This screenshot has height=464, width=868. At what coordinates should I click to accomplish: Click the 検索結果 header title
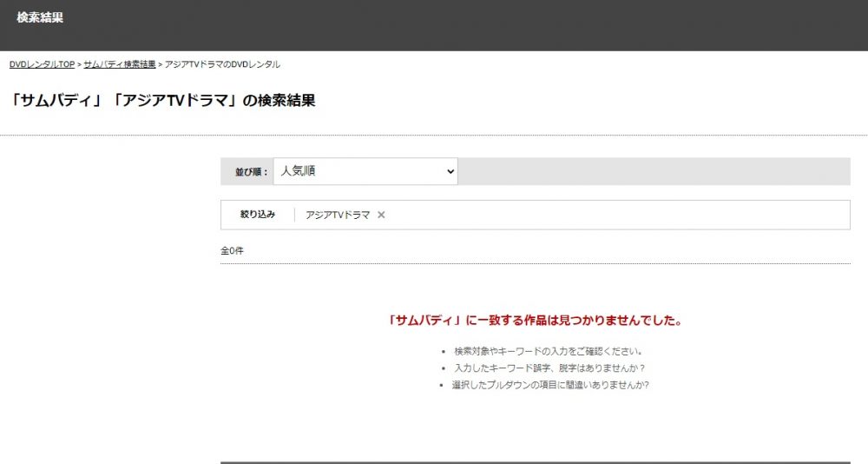pos(40,17)
